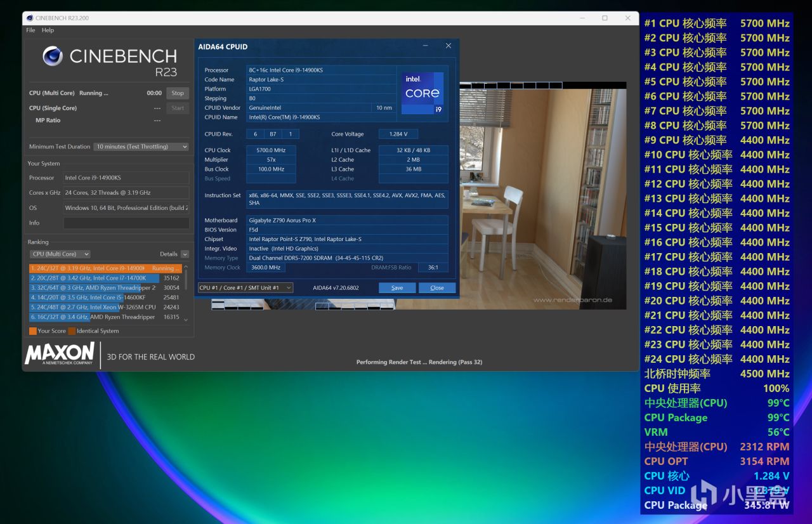Click the Save button in AIDA64 CPUID
Screen dimensions: 812x524
pyautogui.click(x=397, y=287)
